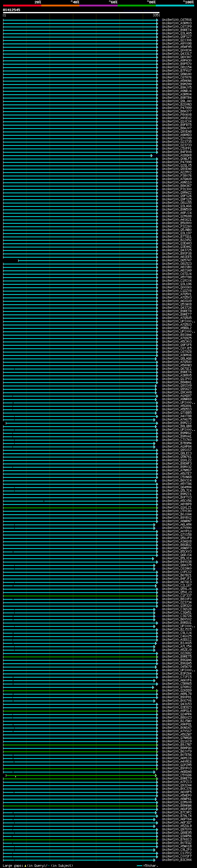The image size is (197, 868).
Task: Open hit UniRef100_O65747
Action: coord(177,260)
